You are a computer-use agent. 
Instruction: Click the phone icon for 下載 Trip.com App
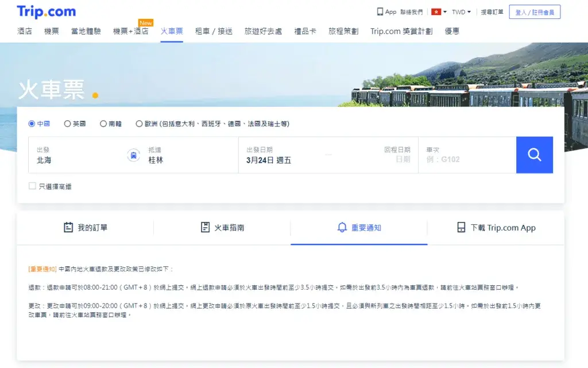(x=461, y=227)
